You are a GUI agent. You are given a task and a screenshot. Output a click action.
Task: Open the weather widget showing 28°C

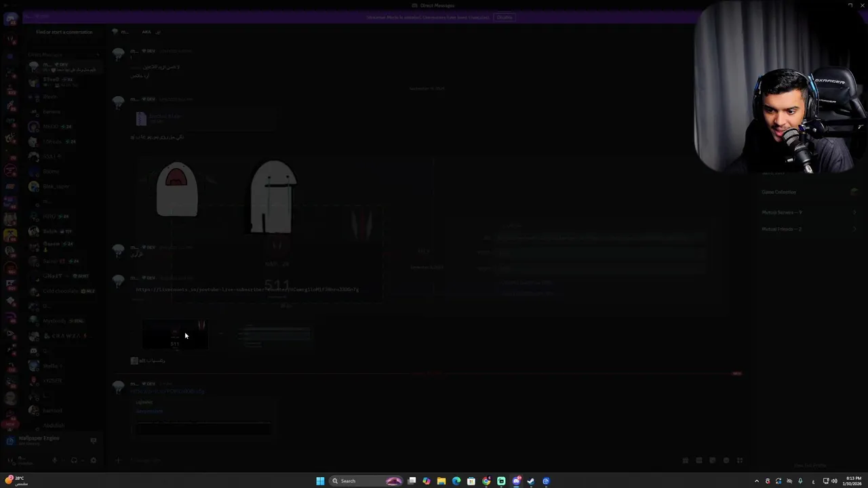pyautogui.click(x=16, y=481)
